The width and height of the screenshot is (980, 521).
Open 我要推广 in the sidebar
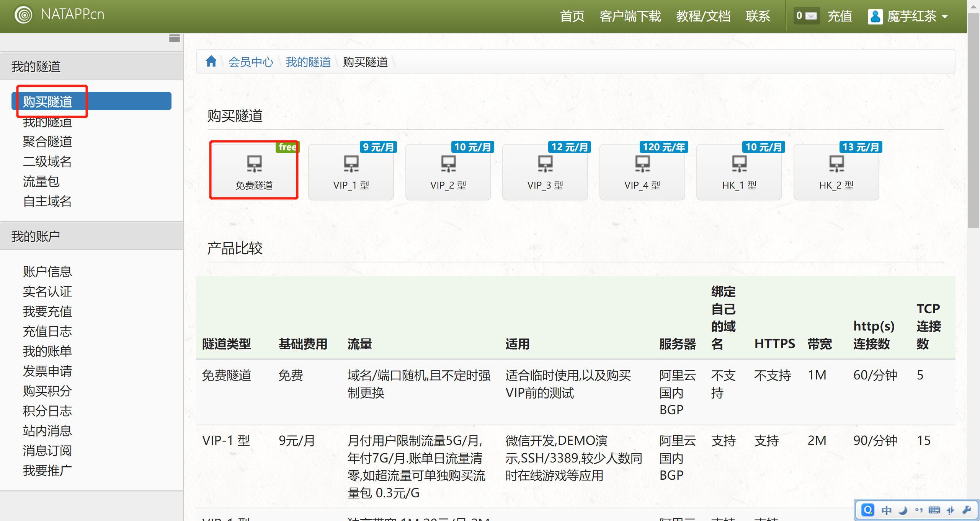47,471
